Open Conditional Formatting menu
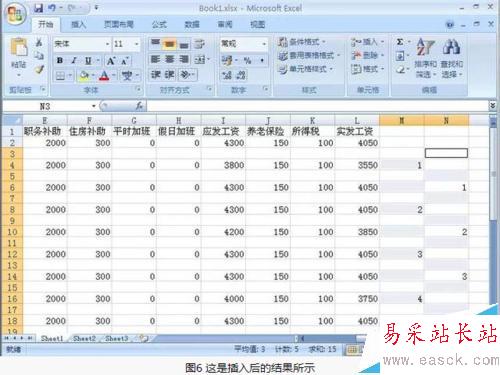Image resolution: width=500 pixels, height=375 pixels. click(x=302, y=42)
